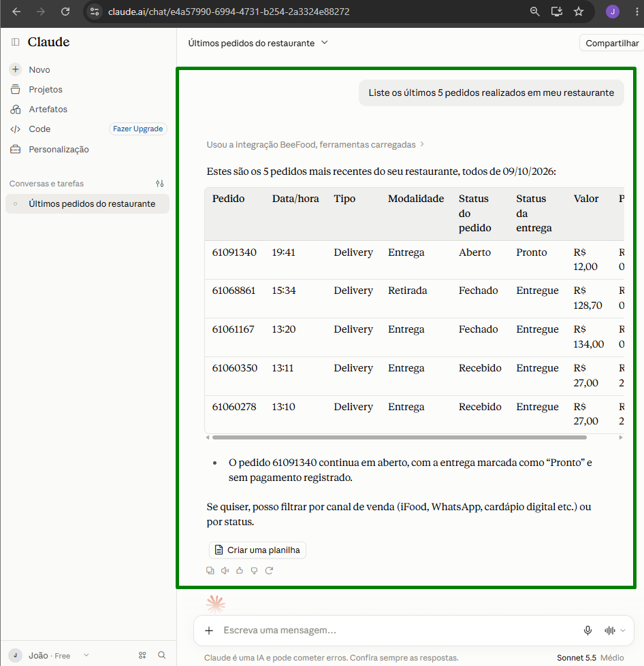Open the Últimos pedidos do restaurante conversation
This screenshot has height=666, width=644.
[88, 204]
